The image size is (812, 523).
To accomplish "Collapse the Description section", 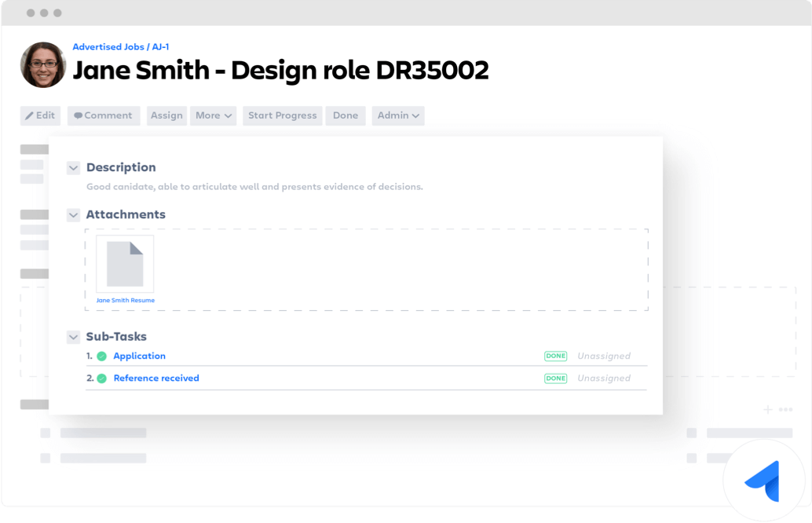I will pyautogui.click(x=73, y=167).
